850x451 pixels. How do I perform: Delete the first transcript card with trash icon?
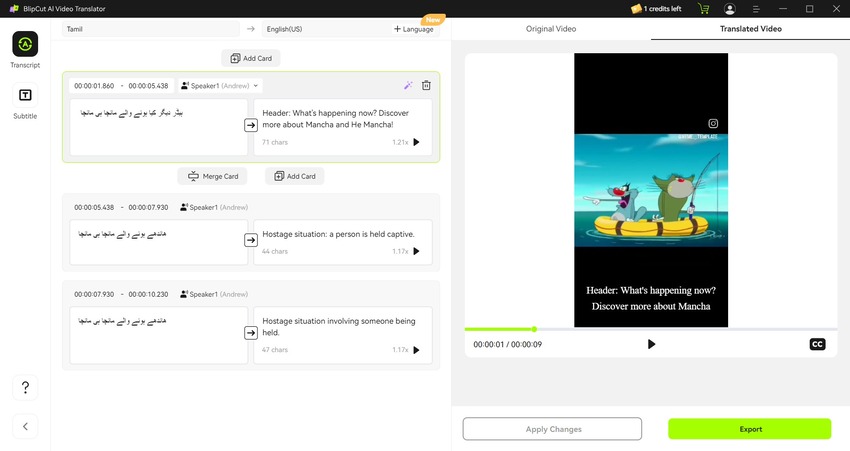[x=426, y=86]
